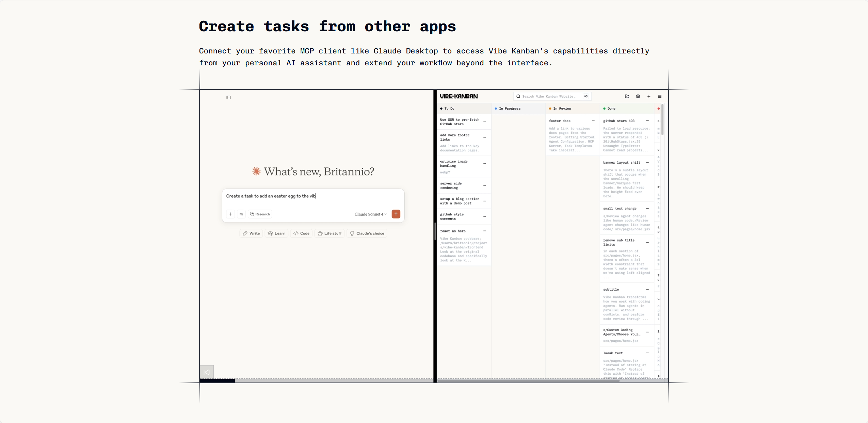Viewport: 868px width, 423px height.
Task: Open the hamburger menu icon
Action: tap(660, 96)
